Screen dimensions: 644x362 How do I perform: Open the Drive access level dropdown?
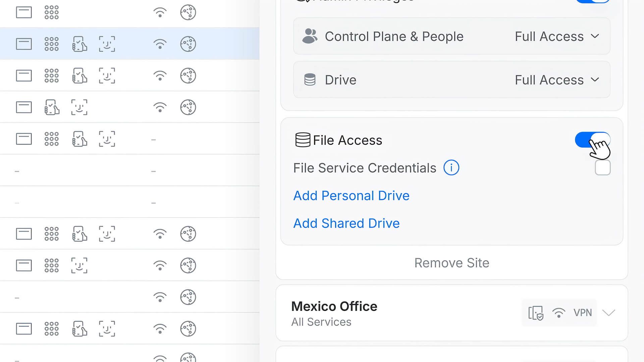pos(557,80)
